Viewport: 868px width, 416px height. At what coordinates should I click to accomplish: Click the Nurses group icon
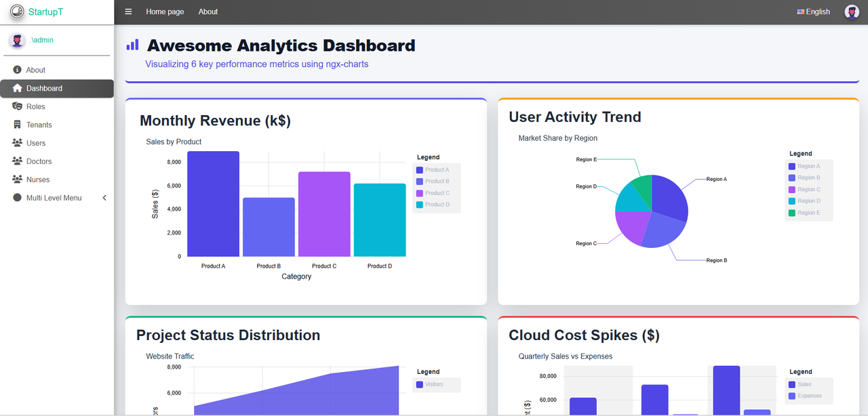17,180
